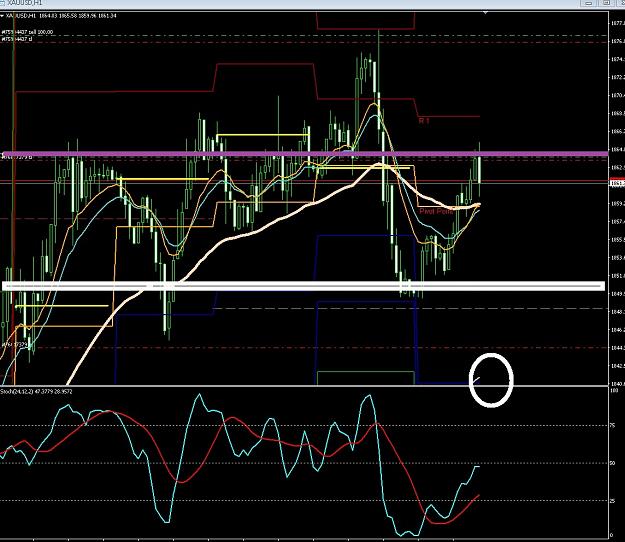Screen dimensions: 625x542
Task: Minimize the XAUUSD,H1 chart window
Action: click(x=589, y=3)
